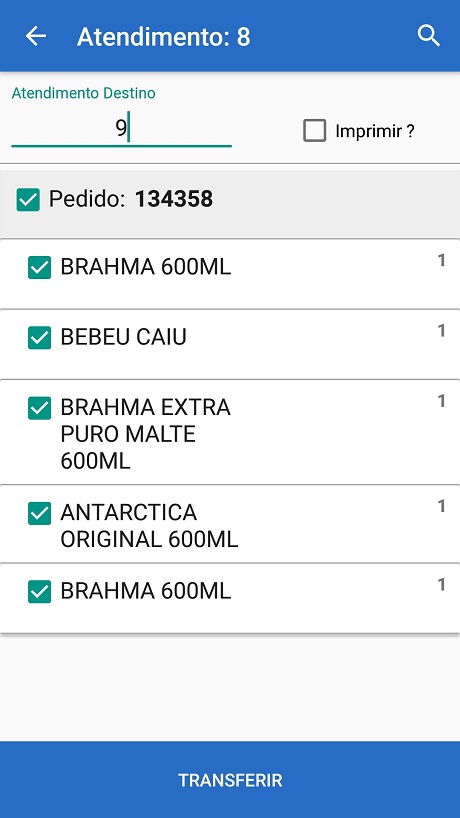This screenshot has width=460, height=818.
Task: Focus the Atendimento Destino input field
Action: pos(121,129)
